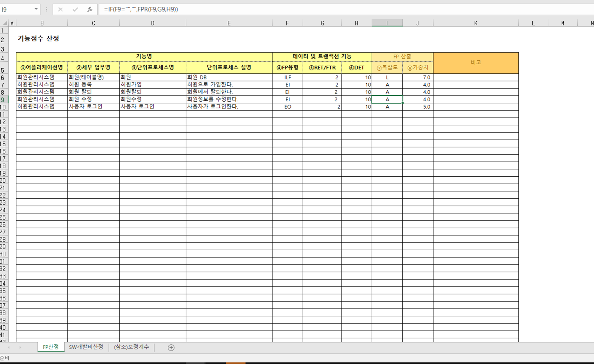Viewport: 594px width, 364px height.
Task: Click the formula bar resize dots handle
Action: (47, 10)
